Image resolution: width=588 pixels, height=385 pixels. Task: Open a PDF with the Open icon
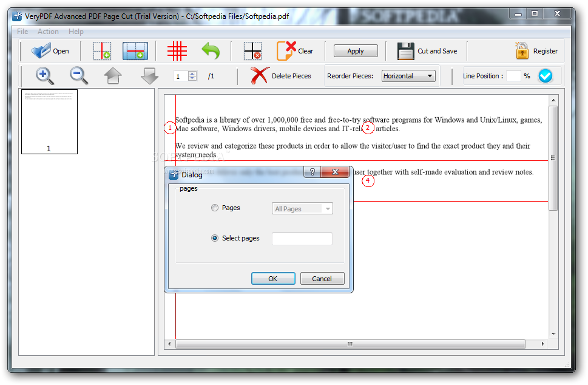pos(41,50)
